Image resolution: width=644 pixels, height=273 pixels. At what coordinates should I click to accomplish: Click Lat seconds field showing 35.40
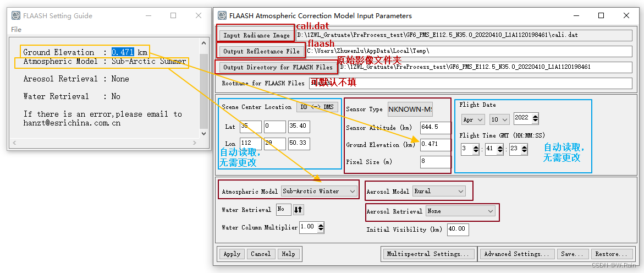299,127
